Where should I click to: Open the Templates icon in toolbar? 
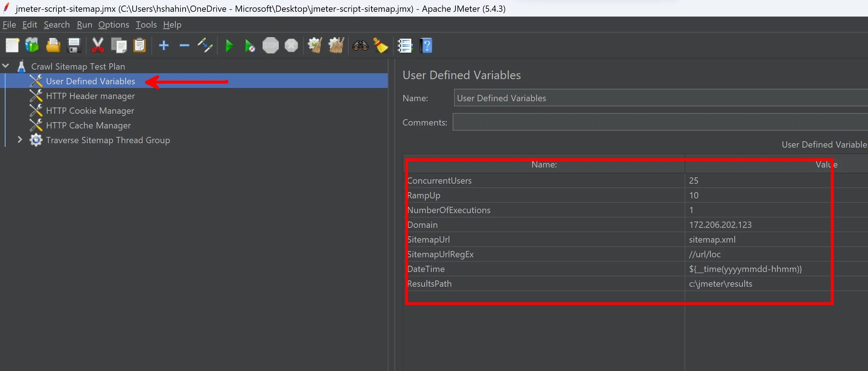coord(32,46)
